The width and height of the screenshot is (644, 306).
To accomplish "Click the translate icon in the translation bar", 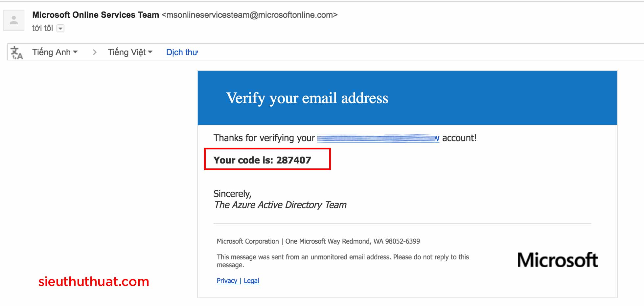I will [x=17, y=53].
